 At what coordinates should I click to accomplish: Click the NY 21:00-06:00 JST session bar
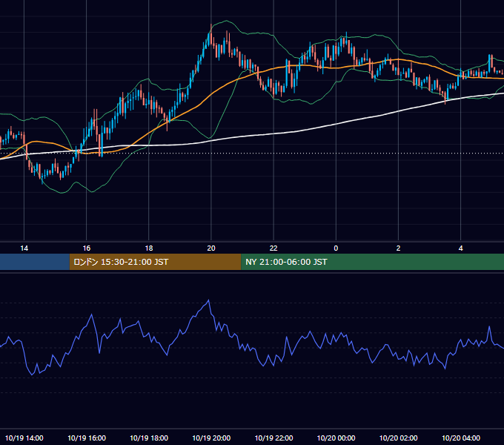(x=373, y=262)
